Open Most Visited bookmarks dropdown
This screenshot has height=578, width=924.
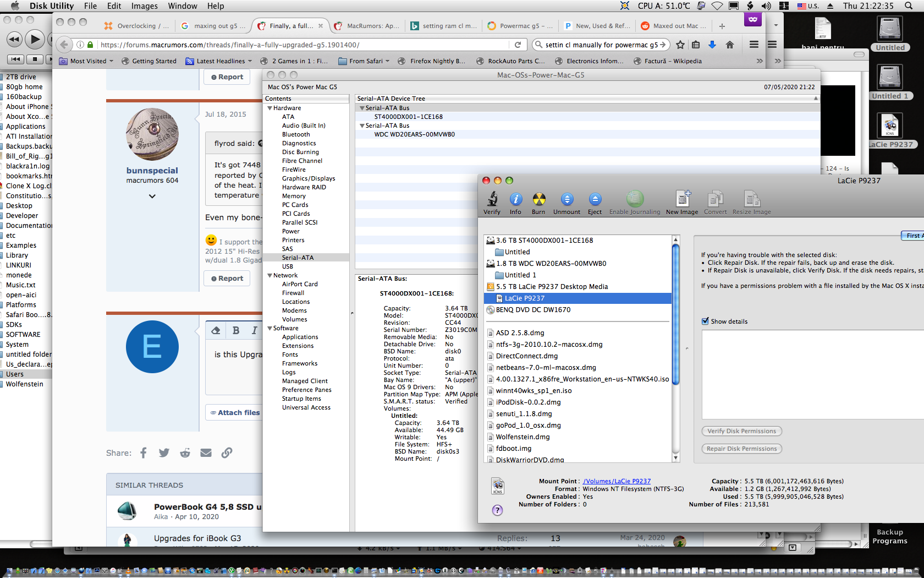86,61
